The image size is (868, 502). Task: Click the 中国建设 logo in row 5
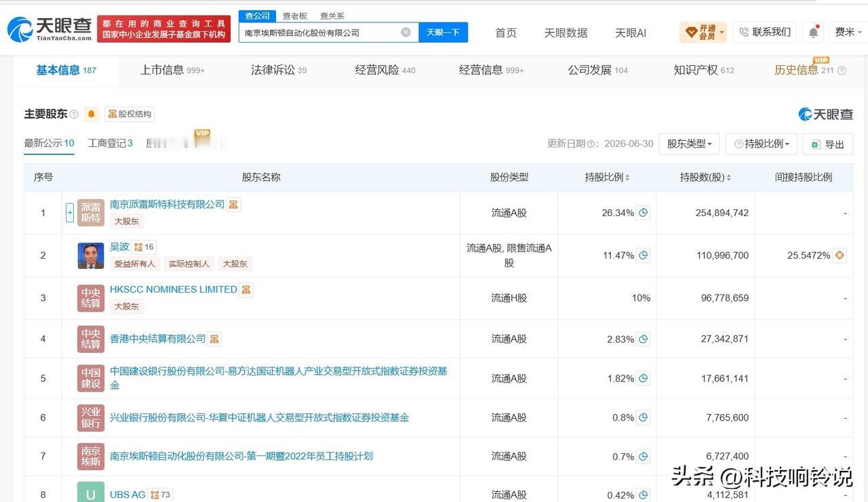[x=91, y=378]
